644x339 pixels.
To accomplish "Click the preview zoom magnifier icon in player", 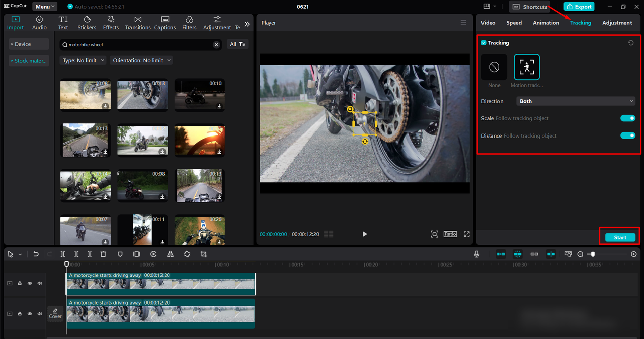I will coord(435,234).
